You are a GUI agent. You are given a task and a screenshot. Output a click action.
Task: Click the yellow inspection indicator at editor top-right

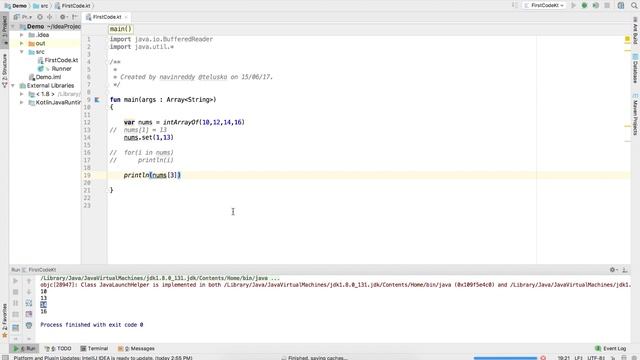pyautogui.click(x=627, y=39)
